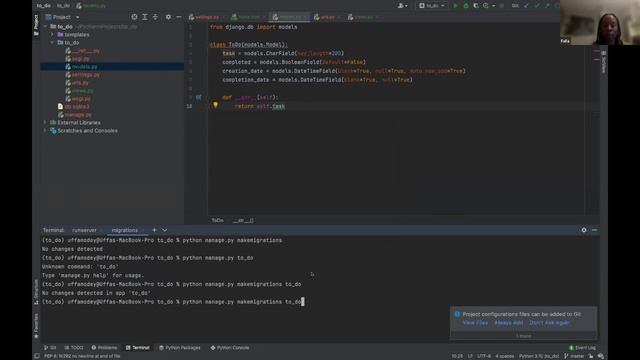Viewport: 640px width, 360px height.
Task: Switch to the home.html editor tab
Action: [x=249, y=17]
